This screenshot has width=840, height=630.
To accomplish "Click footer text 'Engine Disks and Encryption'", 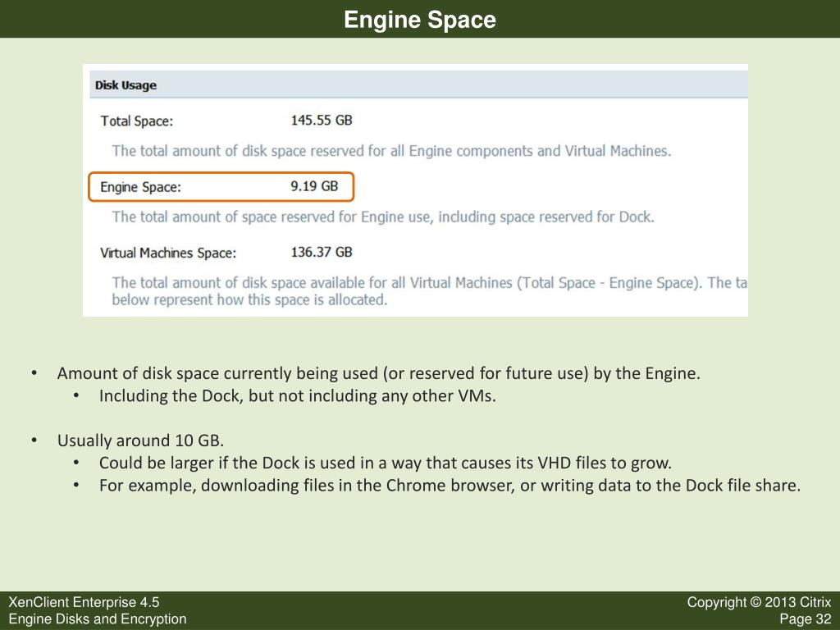I will coord(98,619).
